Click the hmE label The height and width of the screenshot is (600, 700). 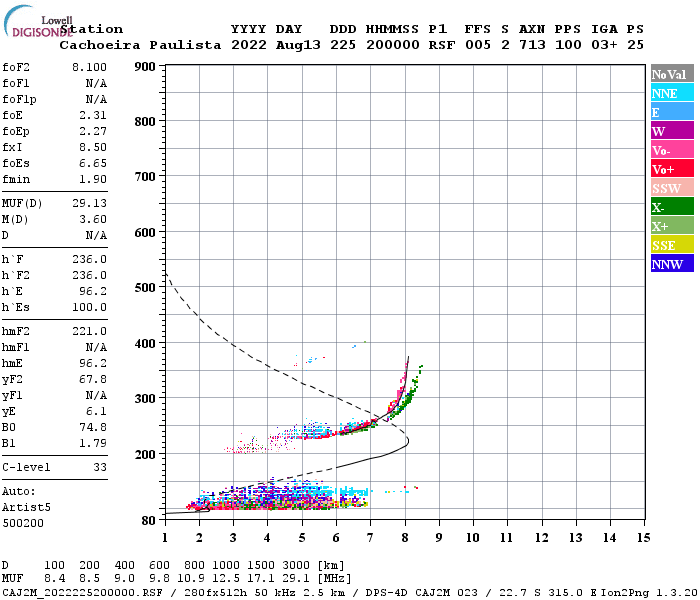pos(12,363)
